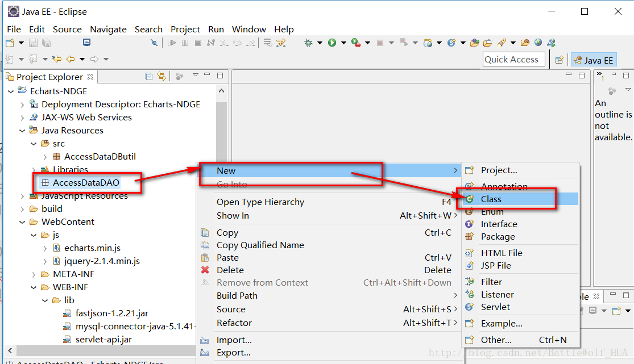
Task: Open the Source menu
Action: (x=67, y=29)
